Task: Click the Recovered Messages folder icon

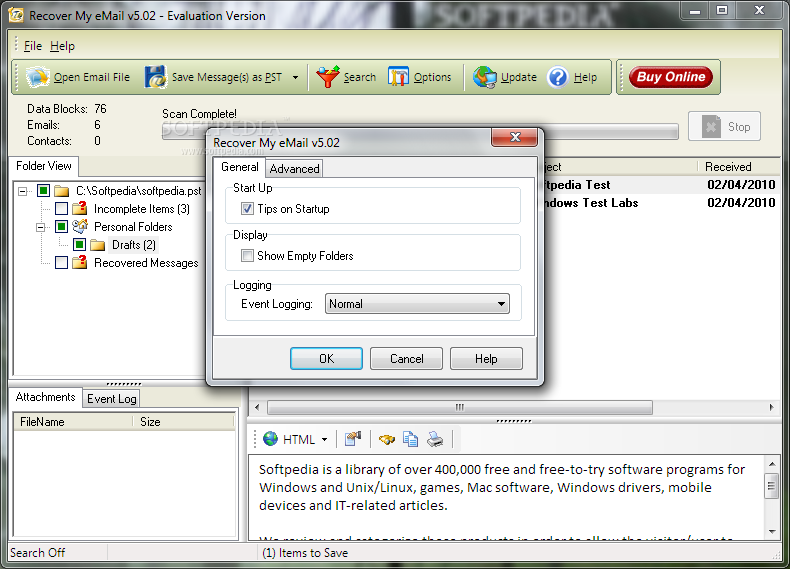Action: pyautogui.click(x=80, y=262)
